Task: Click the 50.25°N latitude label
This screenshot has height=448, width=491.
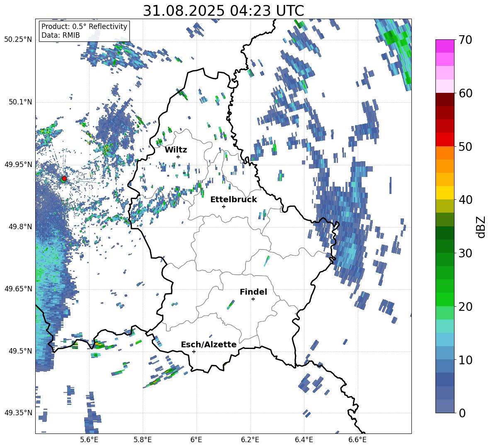Action: 18,40
